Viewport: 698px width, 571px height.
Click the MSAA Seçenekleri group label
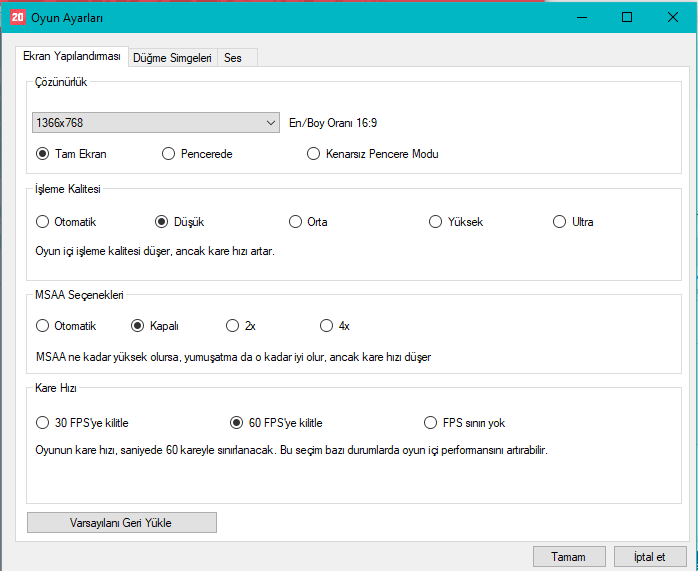click(79, 295)
